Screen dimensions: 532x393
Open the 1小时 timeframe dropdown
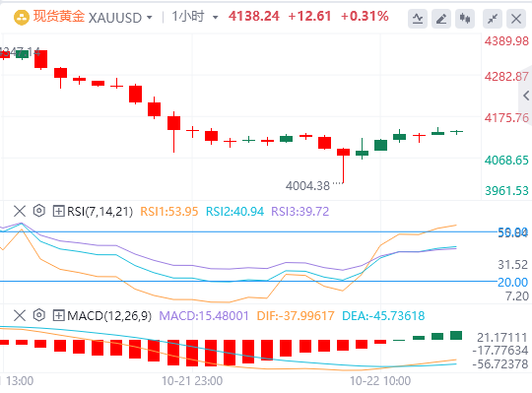tap(215, 18)
